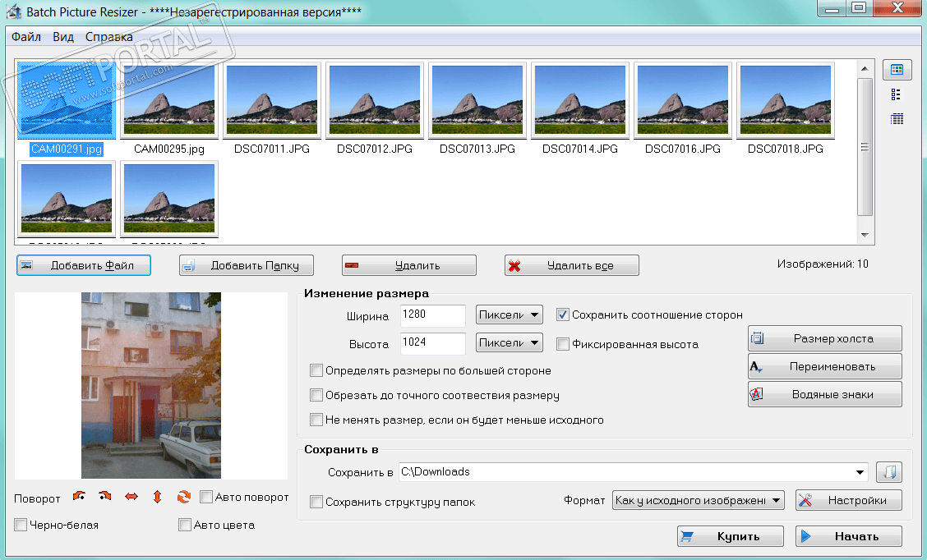927x560 pixels.
Task: Toggle Сохранить соотношение сторон checkbox
Action: coord(563,314)
